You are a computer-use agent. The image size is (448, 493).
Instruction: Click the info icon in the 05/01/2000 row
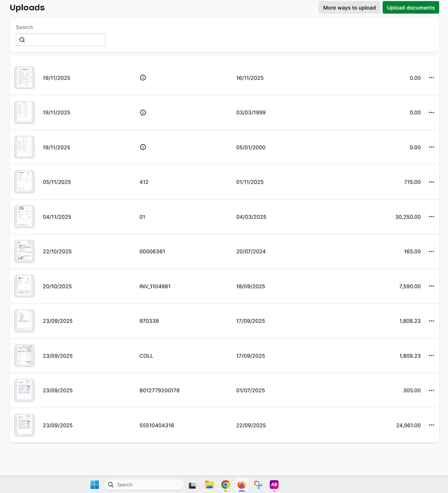(143, 147)
